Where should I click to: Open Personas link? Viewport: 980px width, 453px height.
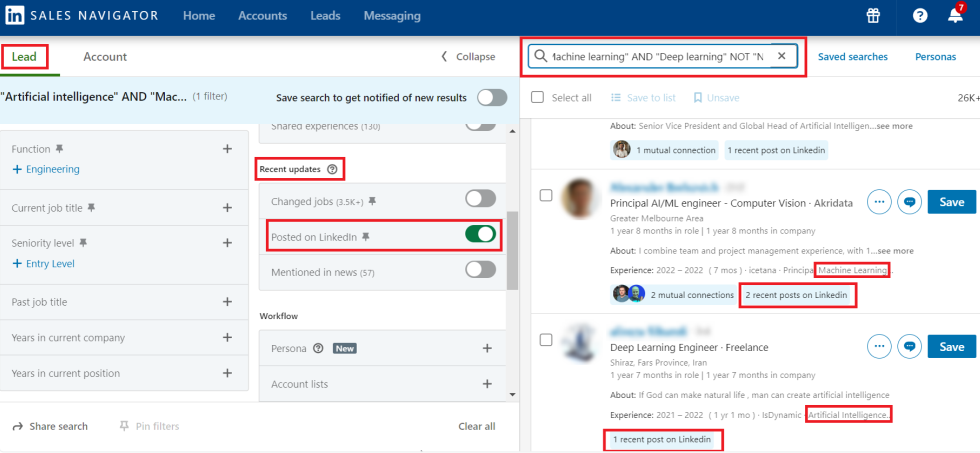pos(936,57)
